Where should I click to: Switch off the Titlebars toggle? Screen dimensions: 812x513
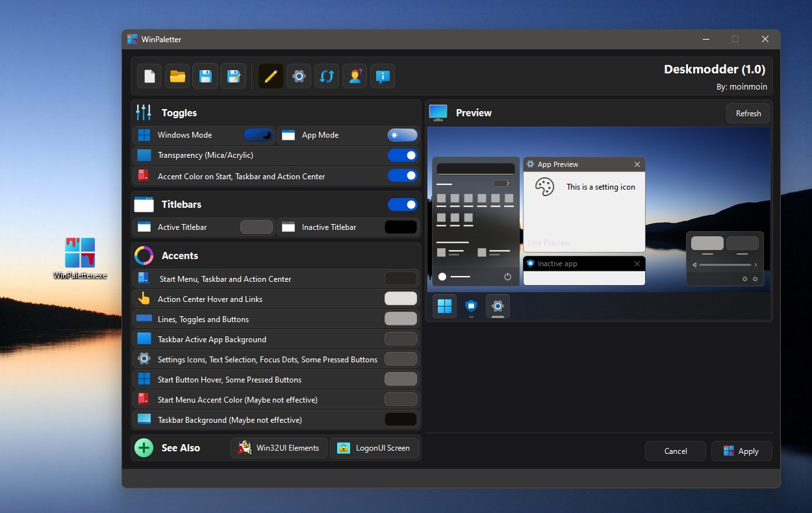tap(403, 205)
